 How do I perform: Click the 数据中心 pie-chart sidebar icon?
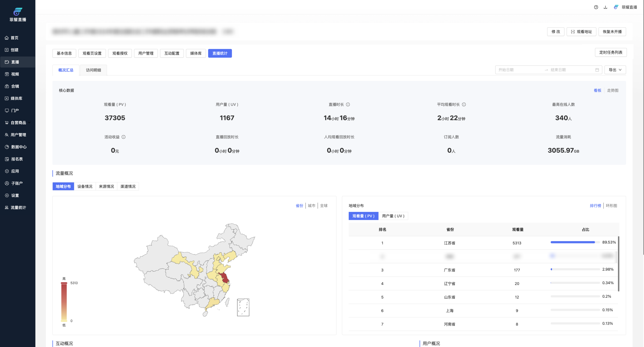(7, 147)
